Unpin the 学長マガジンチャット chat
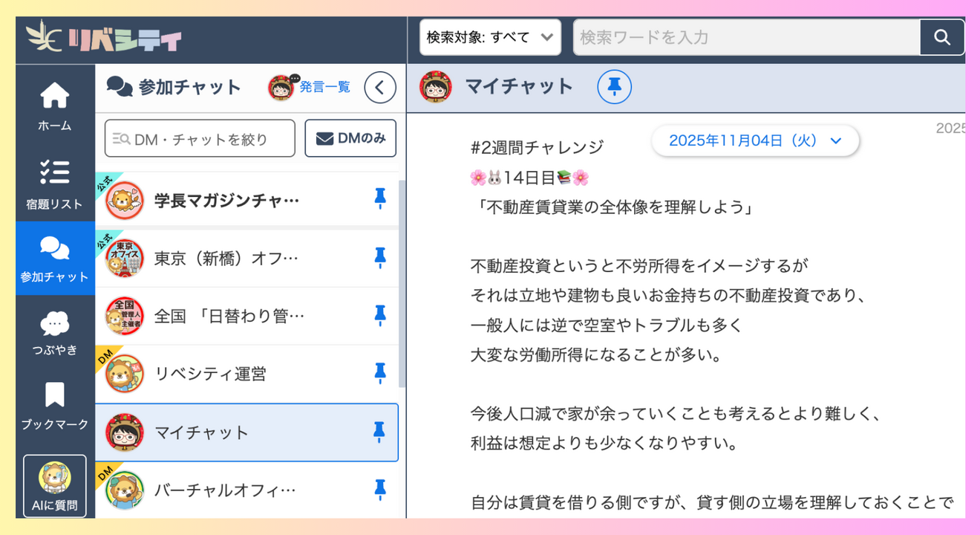 point(380,198)
